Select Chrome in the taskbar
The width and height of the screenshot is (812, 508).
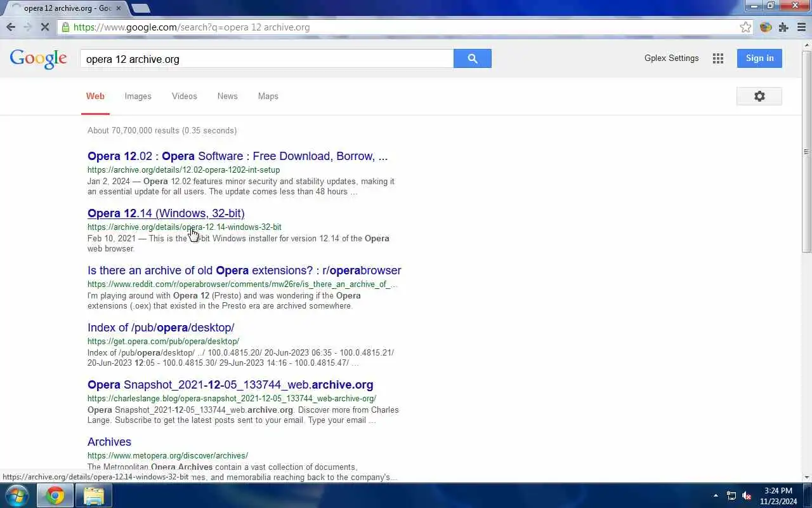pyautogui.click(x=55, y=495)
